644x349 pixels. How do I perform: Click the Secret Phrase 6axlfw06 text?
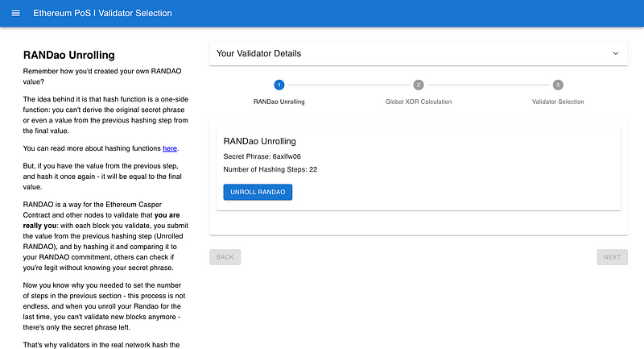262,156
